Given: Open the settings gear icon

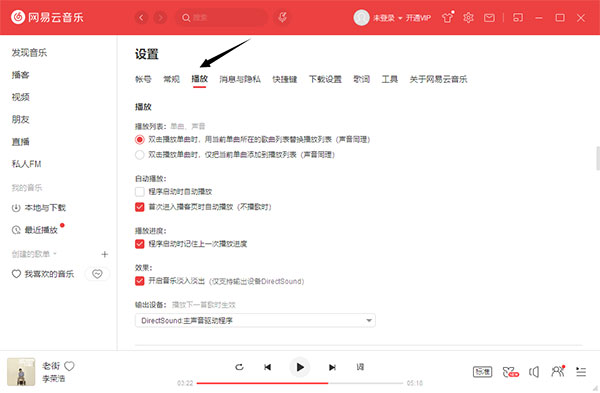Looking at the screenshot, I should coord(468,18).
